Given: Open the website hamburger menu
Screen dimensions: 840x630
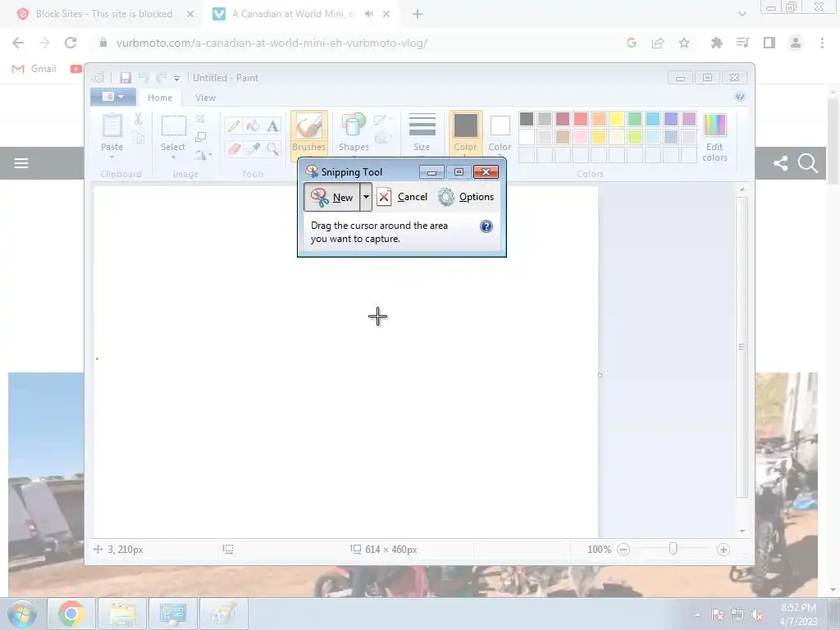Looking at the screenshot, I should (21, 163).
